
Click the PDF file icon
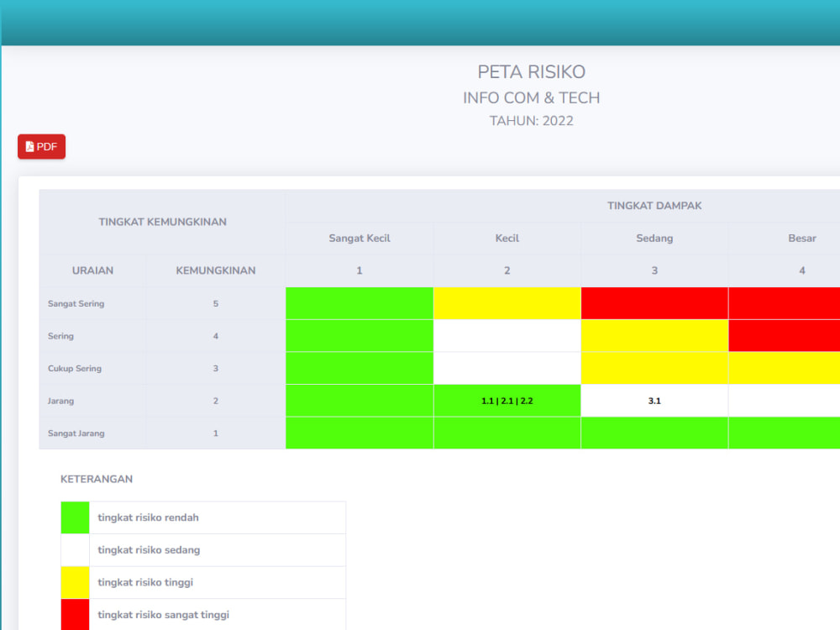coord(30,147)
